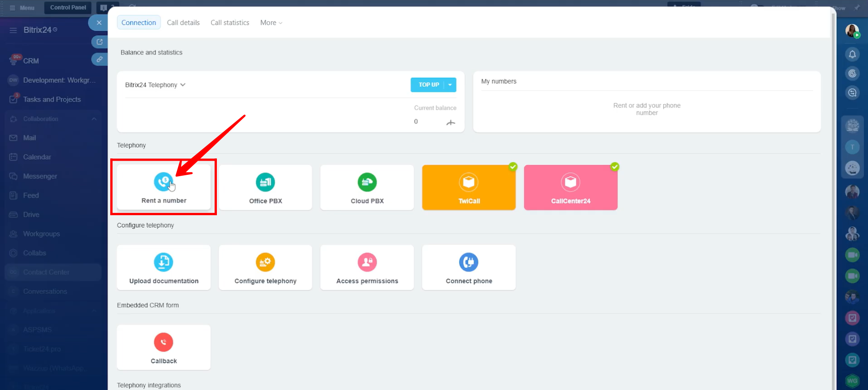Screen dimensions: 868x390
Task: Open the TOP UP dropdown arrow
Action: [x=450, y=85]
